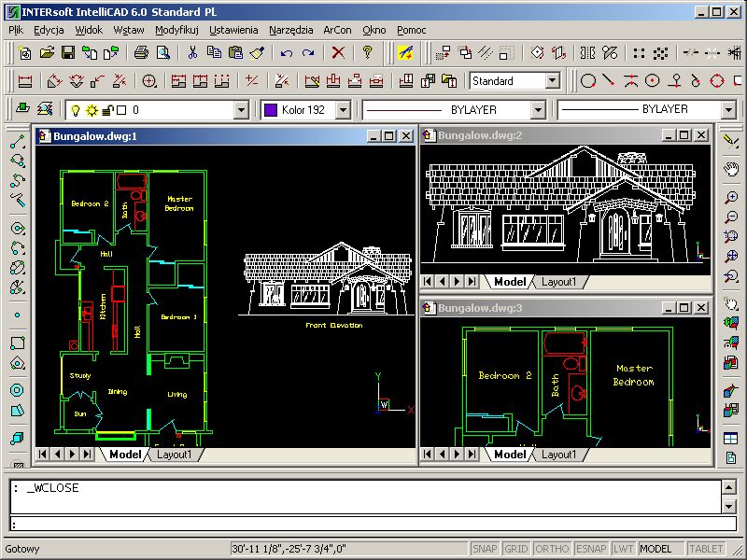Open the ArCon menu
747x560 pixels.
[x=337, y=30]
